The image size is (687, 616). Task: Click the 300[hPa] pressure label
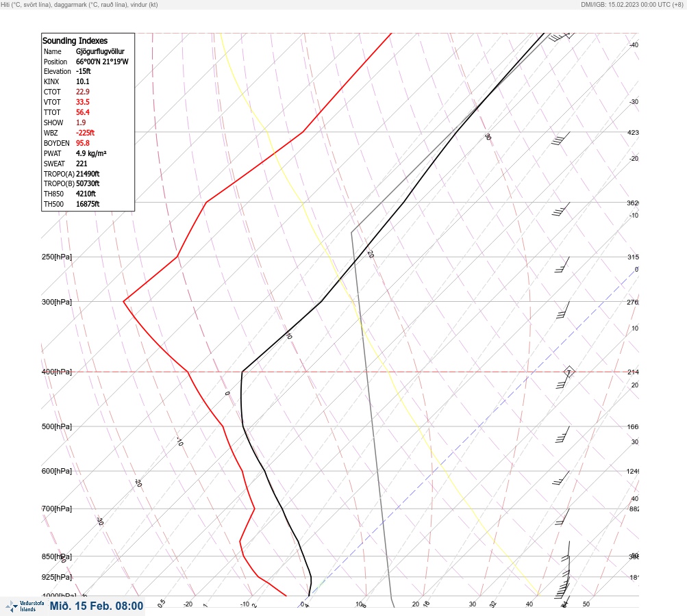[x=57, y=302]
